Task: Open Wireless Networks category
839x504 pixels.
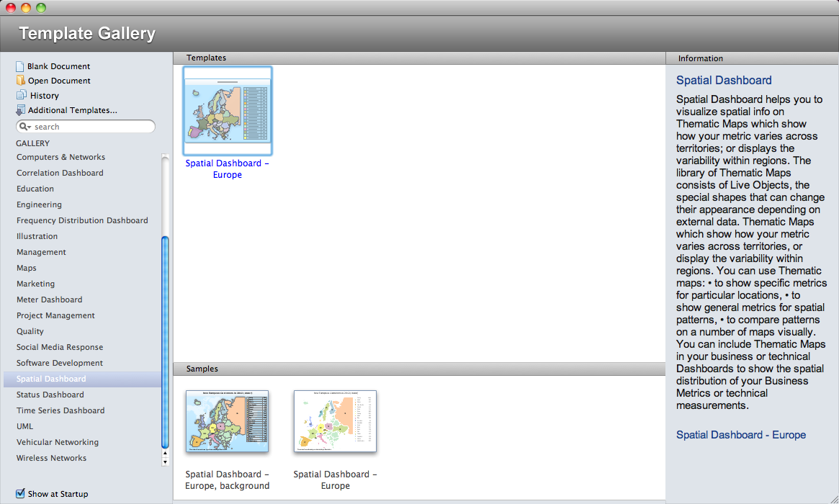Action: (51, 458)
